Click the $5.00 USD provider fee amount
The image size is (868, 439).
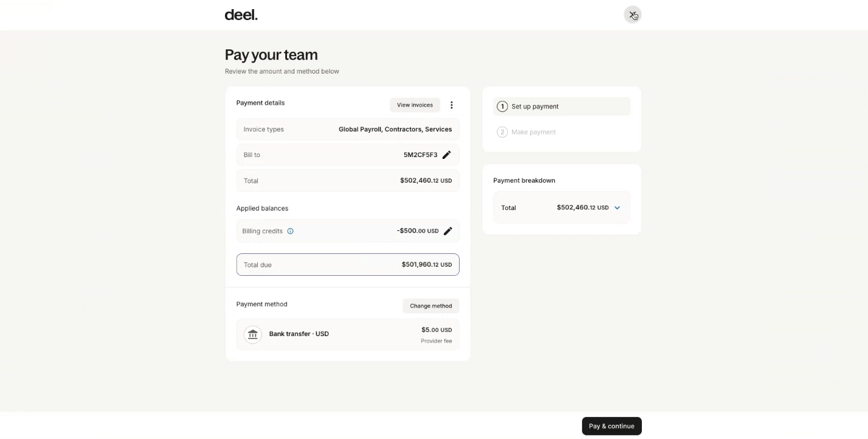[x=436, y=330]
